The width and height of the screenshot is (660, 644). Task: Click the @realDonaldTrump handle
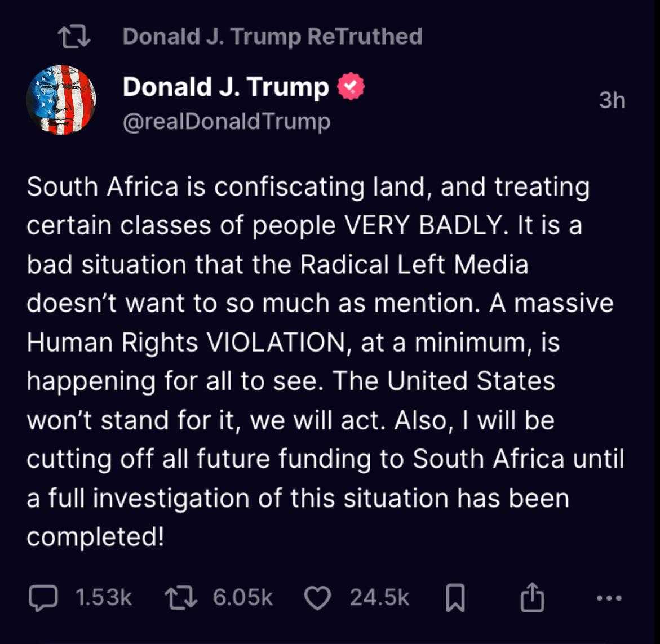tap(226, 121)
